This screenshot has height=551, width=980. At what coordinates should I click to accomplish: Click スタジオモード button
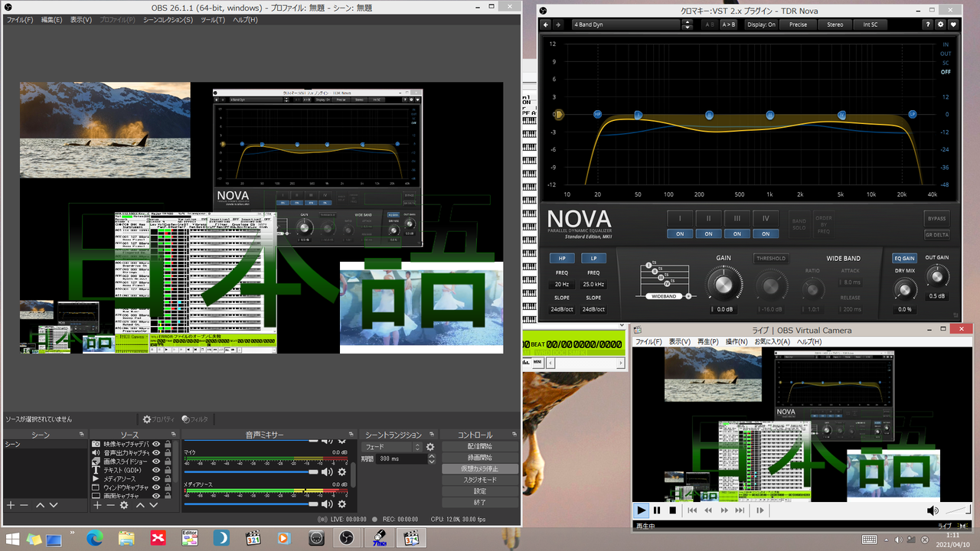click(480, 480)
